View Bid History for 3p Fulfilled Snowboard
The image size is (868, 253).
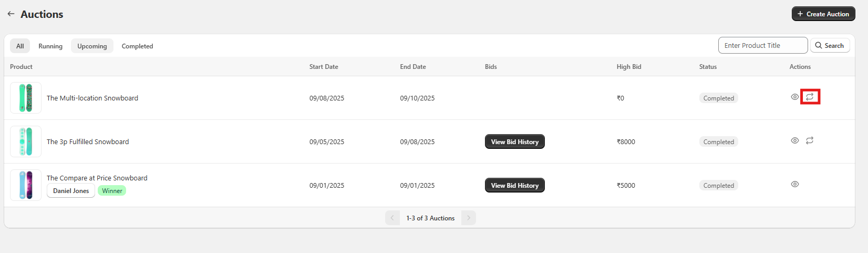click(x=514, y=142)
